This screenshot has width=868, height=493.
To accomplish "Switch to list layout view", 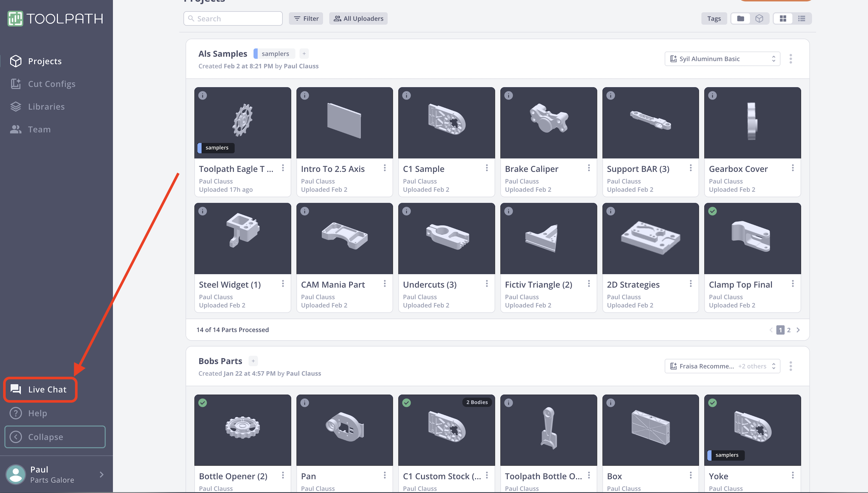I will coord(801,19).
